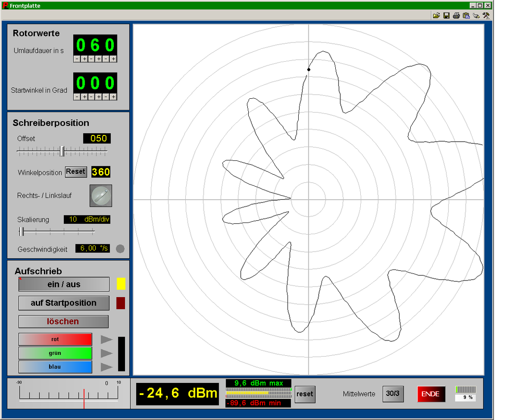Clear the plot with löschen
509x420 pixels.
coord(63,322)
